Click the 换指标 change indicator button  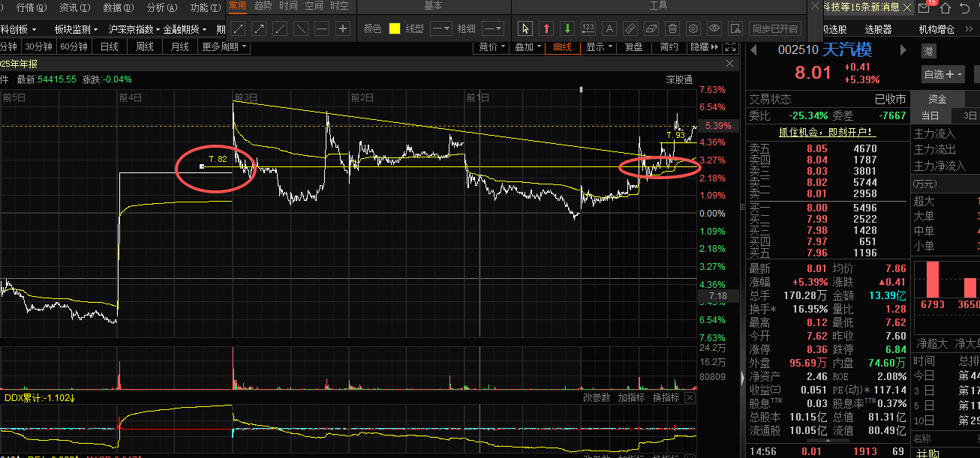[x=666, y=398]
